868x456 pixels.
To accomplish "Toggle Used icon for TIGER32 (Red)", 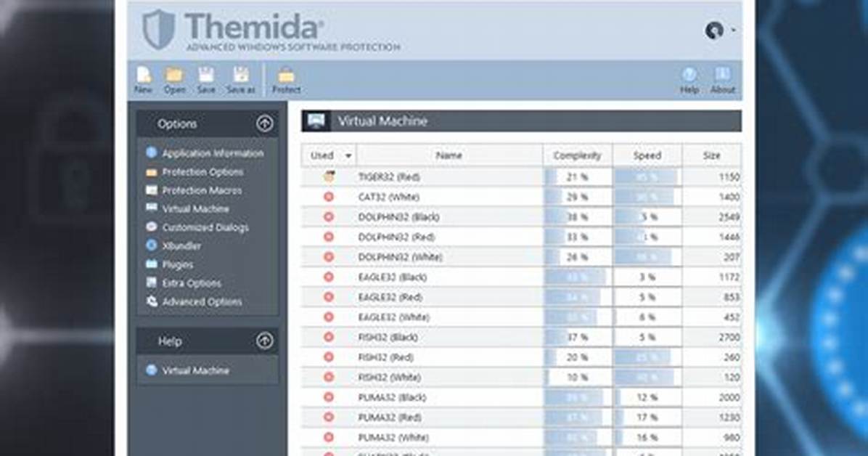I will point(329,176).
